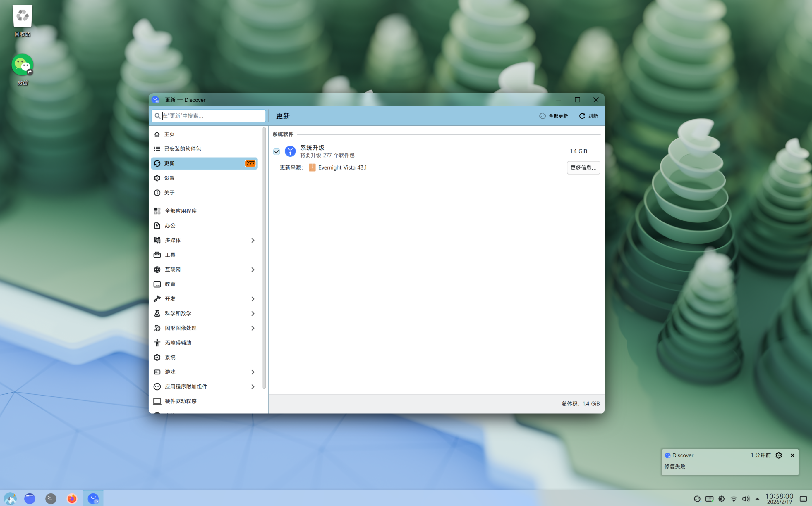Click the Refresh (刷新) icon button
Screen dimensions: 812x506
pos(582,116)
